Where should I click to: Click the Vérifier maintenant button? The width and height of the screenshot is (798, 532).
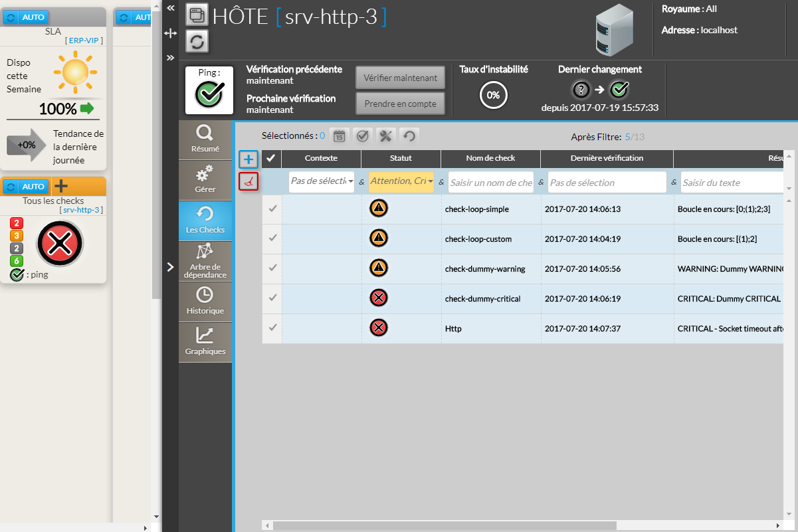click(400, 78)
